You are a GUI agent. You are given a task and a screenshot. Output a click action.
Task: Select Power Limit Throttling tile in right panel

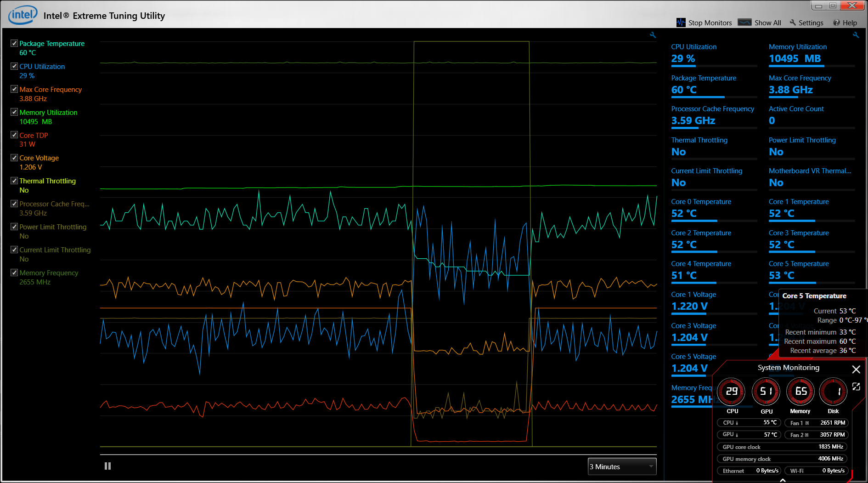pos(812,148)
